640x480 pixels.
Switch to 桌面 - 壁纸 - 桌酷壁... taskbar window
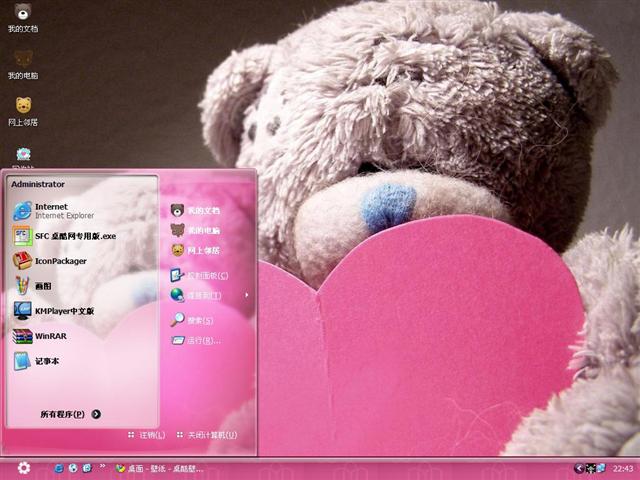point(159,469)
